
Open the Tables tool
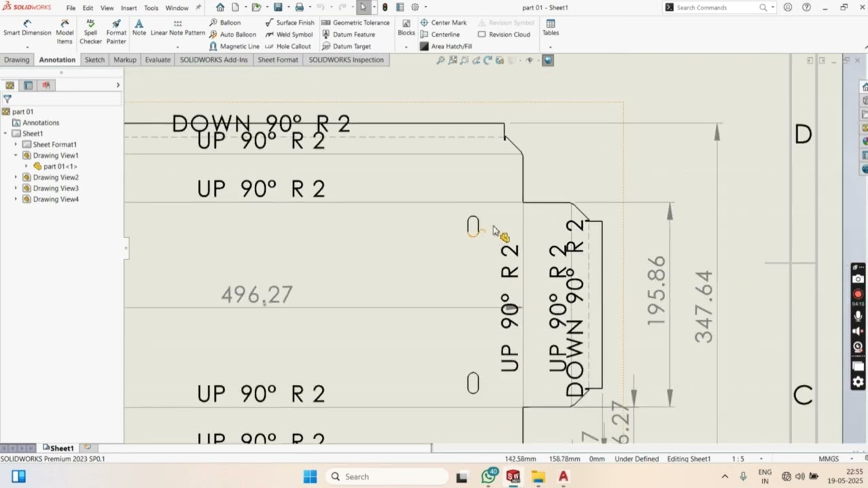point(551,28)
